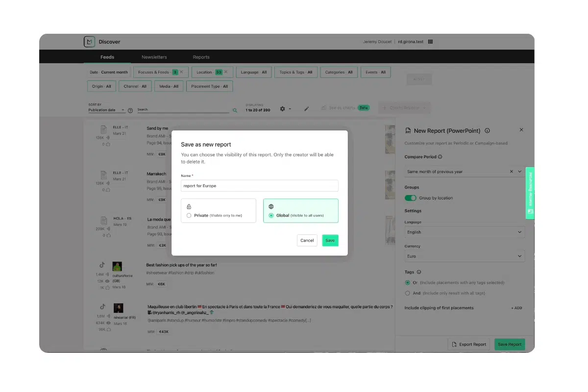Click the Export Report button

click(468, 344)
